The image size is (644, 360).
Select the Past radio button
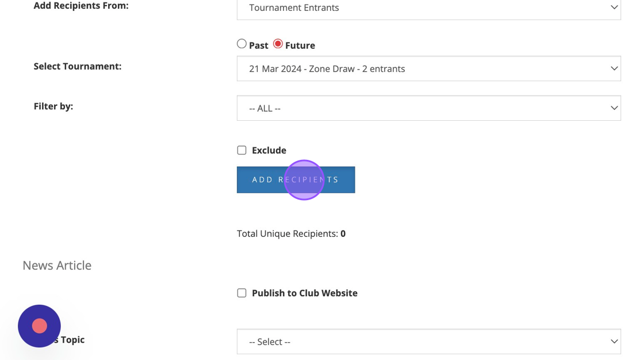pyautogui.click(x=242, y=44)
